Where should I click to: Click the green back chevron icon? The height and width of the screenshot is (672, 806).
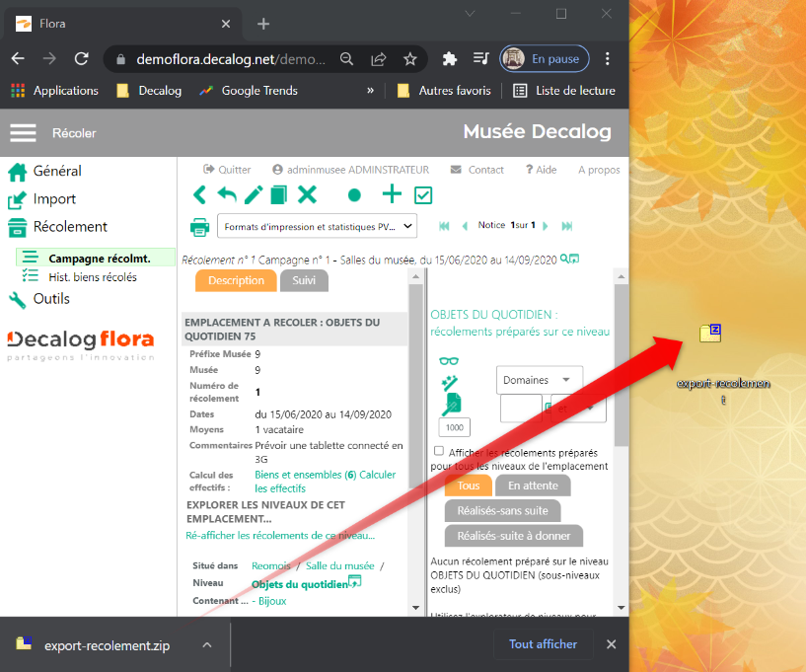[200, 194]
